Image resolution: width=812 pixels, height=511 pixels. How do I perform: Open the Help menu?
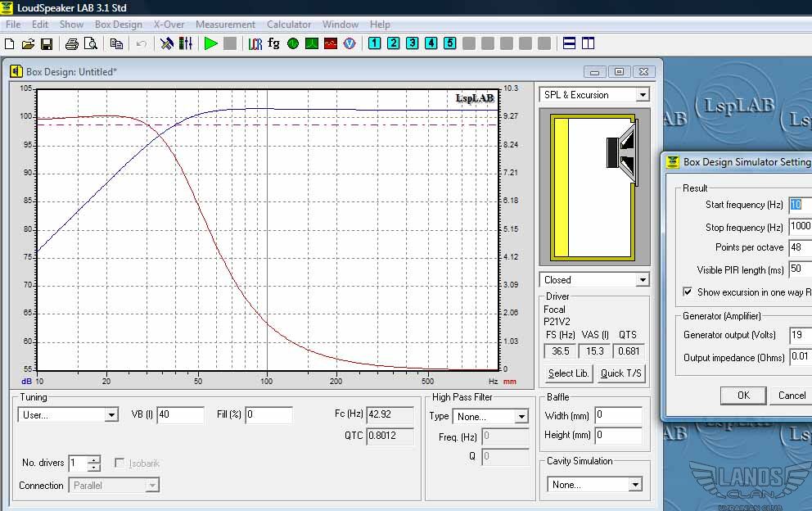380,25
